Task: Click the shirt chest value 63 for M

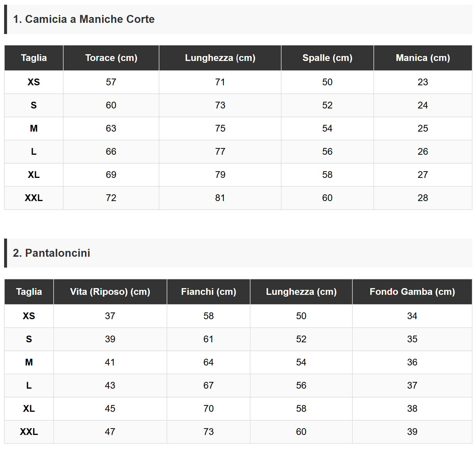Action: [111, 128]
